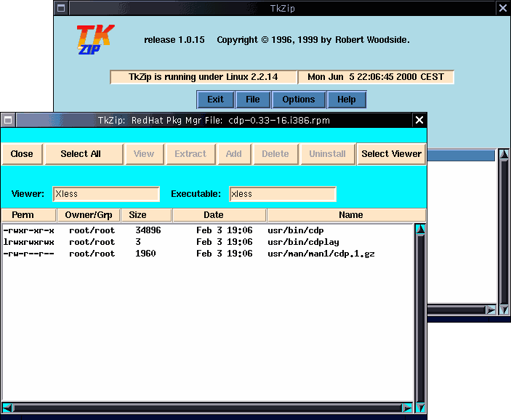This screenshot has width=511, height=420.
Task: Click the file list horizontal scrollbar track
Action: click(x=207, y=408)
